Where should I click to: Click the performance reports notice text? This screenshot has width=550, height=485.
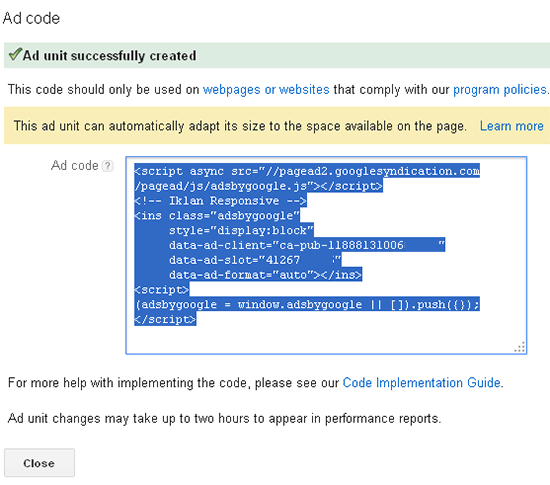[224, 418]
